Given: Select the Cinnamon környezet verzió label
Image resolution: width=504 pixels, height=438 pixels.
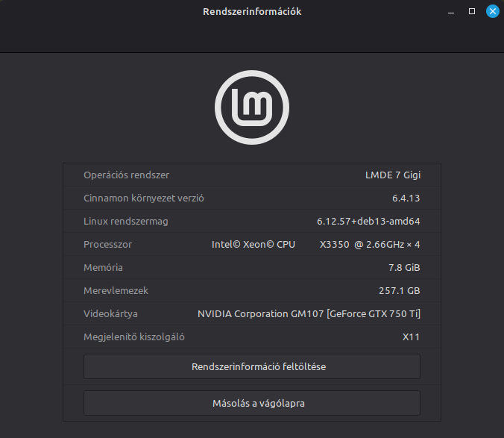Looking at the screenshot, I should pyautogui.click(x=144, y=198).
